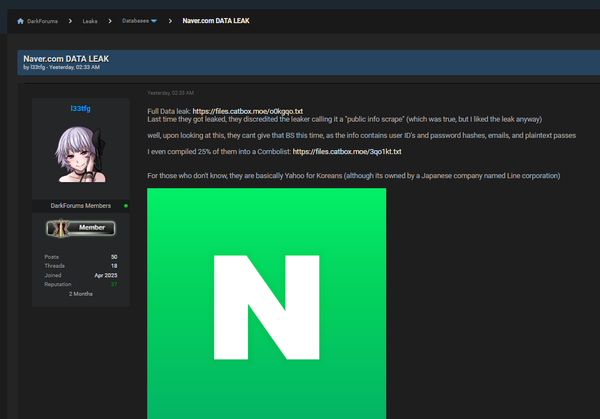Screen dimensions: 600x419
Task: Click the home icon in breadcrumb
Action: tap(20, 21)
